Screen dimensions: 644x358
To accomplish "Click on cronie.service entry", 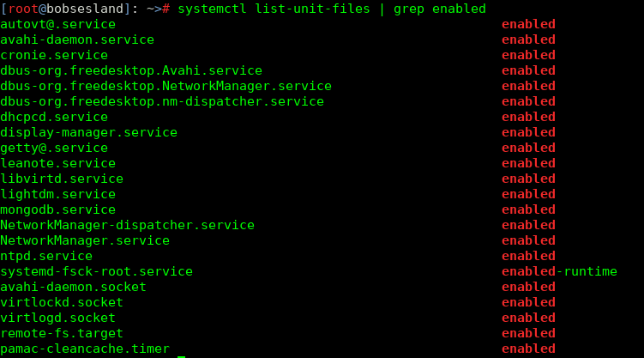I will point(54,55).
